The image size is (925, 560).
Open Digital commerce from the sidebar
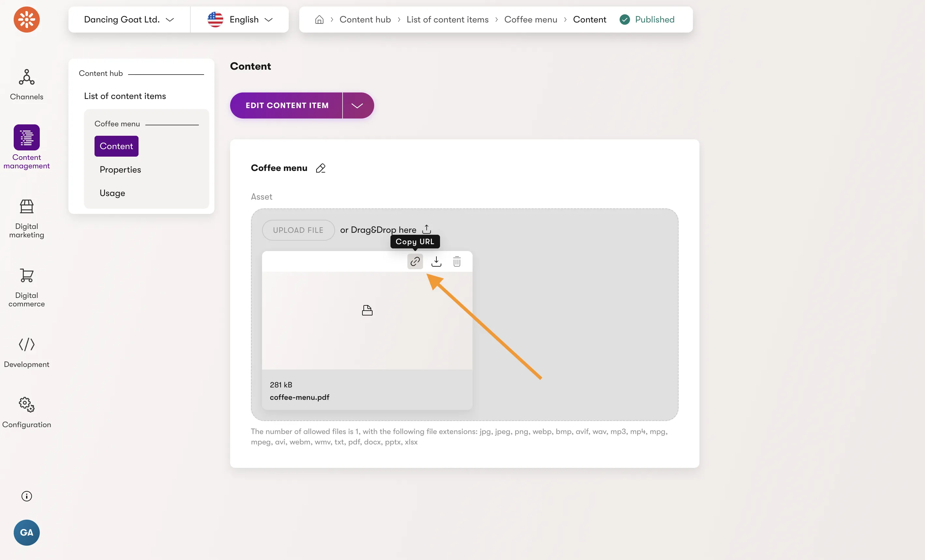tap(27, 288)
